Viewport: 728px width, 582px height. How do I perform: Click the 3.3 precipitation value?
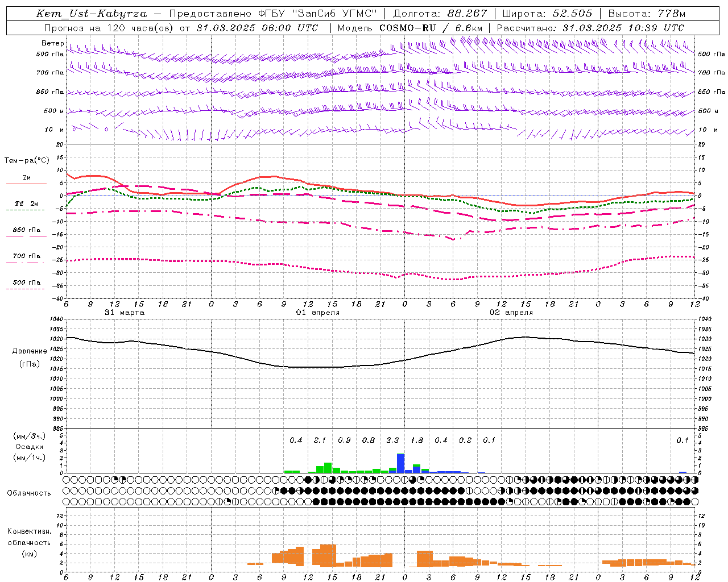(x=392, y=440)
